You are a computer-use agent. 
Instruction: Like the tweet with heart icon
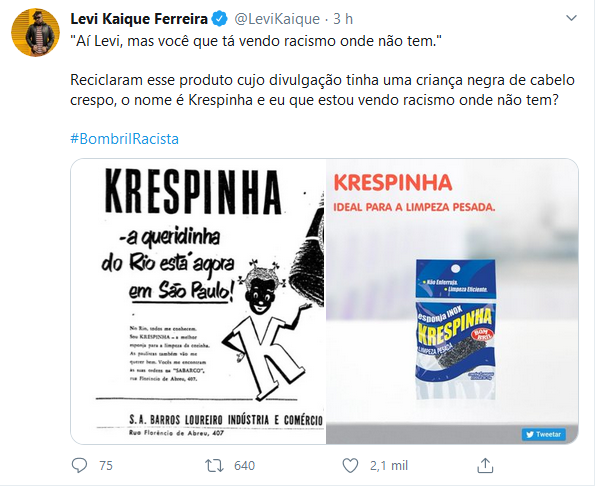coord(350,465)
